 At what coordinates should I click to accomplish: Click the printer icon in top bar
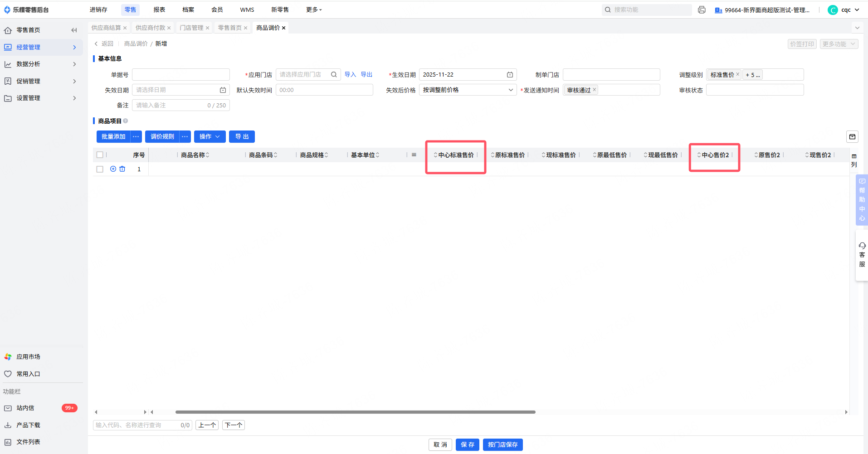pos(702,10)
